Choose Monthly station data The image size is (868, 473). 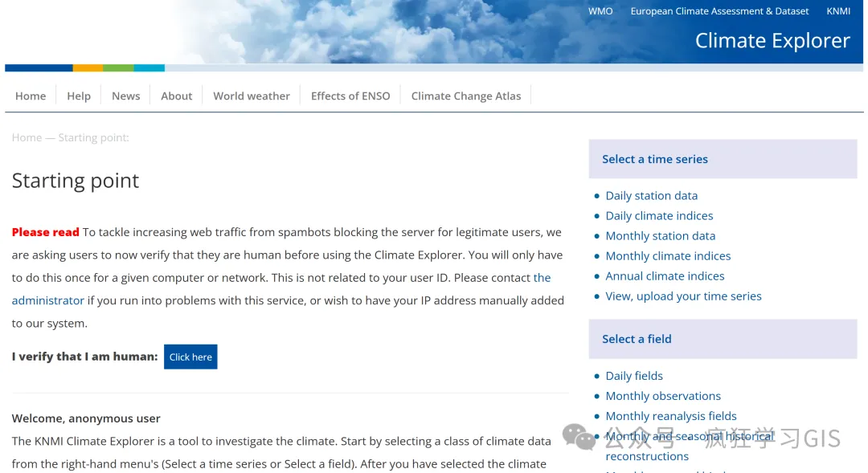(x=660, y=235)
